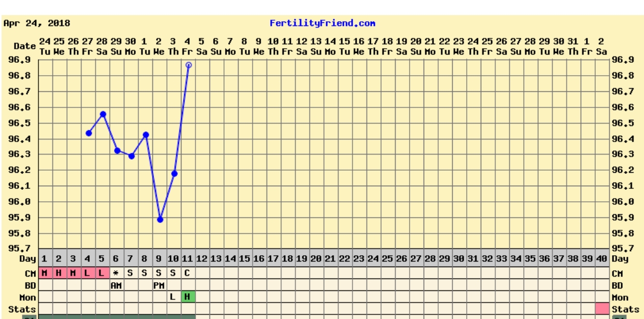
Task: Click the pink H cell on cycle day 2
Action: pyautogui.click(x=59, y=273)
